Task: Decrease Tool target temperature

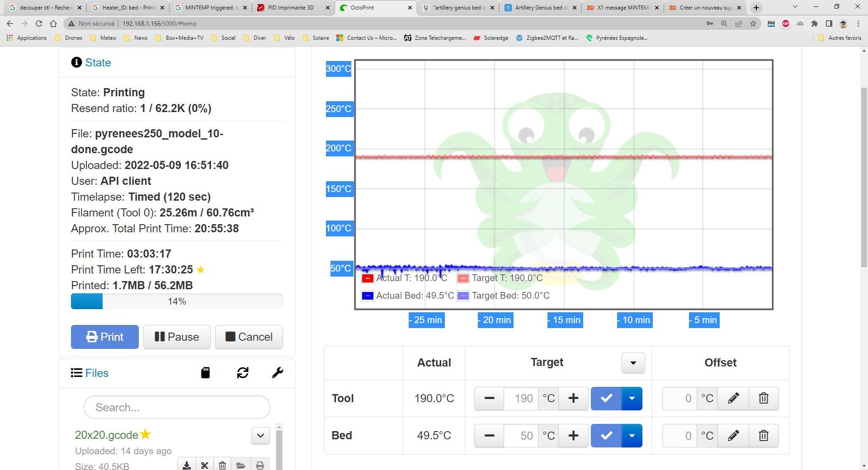Action: click(x=489, y=398)
